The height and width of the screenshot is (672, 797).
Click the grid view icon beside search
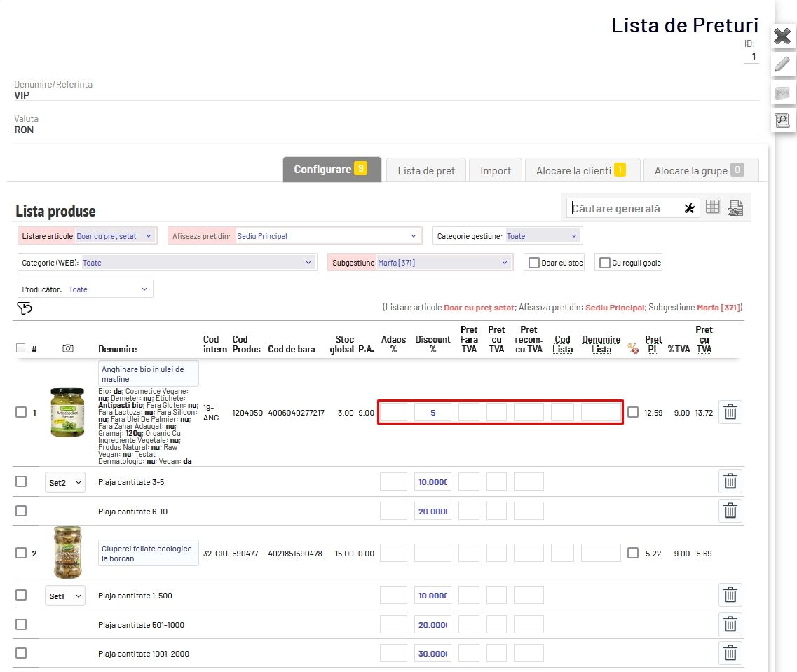pos(713,207)
